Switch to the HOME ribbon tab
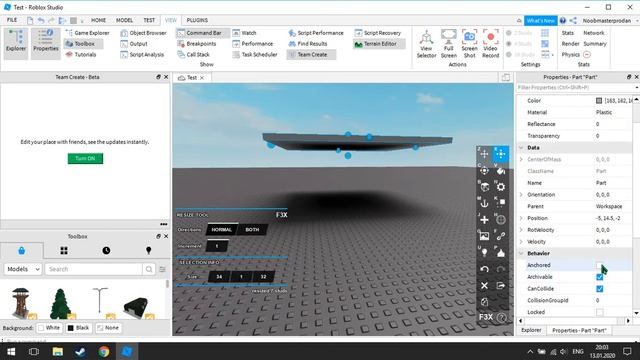Screen dimensions: 640x360 [98, 20]
